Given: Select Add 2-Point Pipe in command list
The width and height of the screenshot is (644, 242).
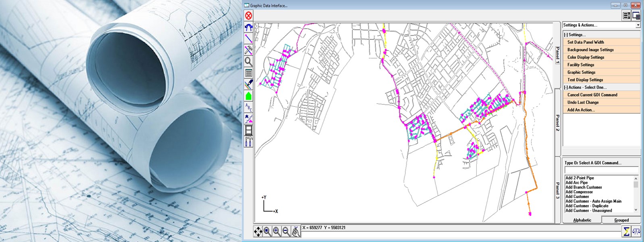Looking at the screenshot, I should pos(580,178).
